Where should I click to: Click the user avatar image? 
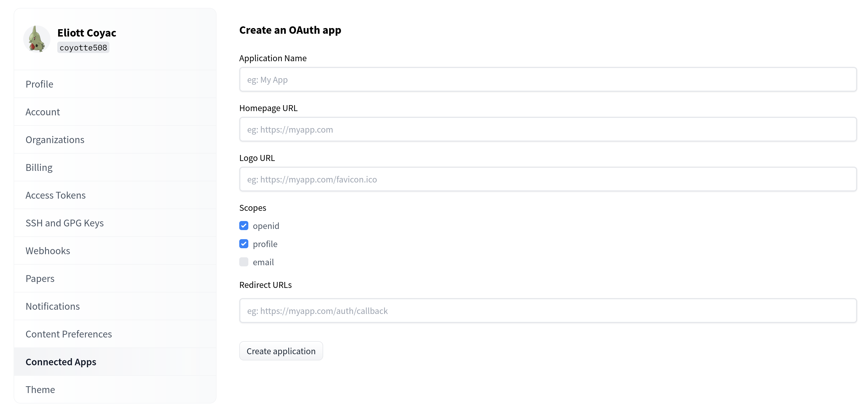tap(36, 39)
